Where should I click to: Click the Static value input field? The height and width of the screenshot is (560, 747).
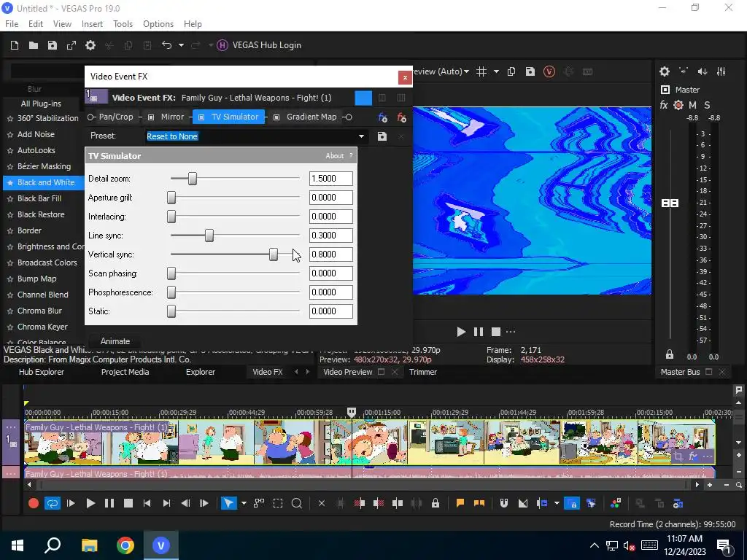331,311
